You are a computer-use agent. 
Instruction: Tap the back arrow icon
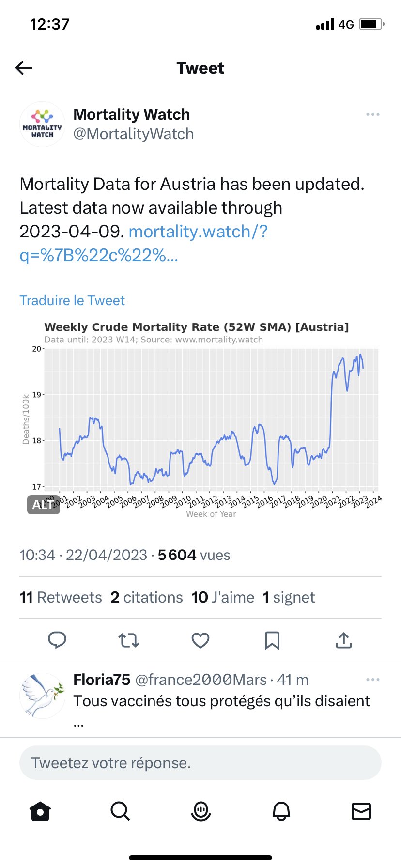[24, 68]
